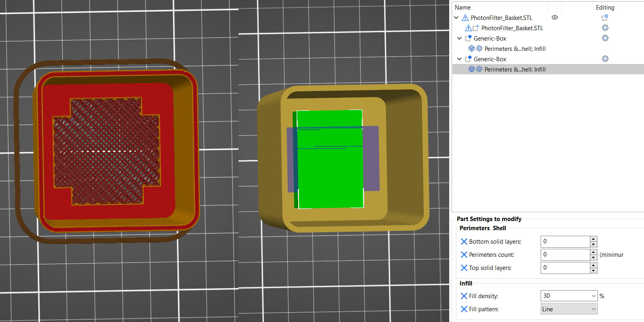
Task: Open the Fill density dropdown
Action: (594, 296)
